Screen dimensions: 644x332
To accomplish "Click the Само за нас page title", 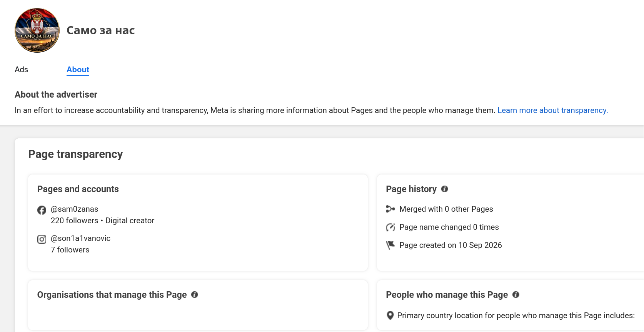I will pyautogui.click(x=100, y=30).
